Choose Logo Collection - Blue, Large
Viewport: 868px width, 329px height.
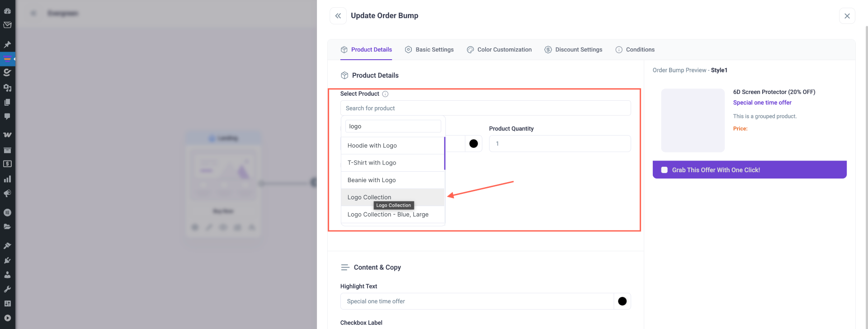click(388, 215)
